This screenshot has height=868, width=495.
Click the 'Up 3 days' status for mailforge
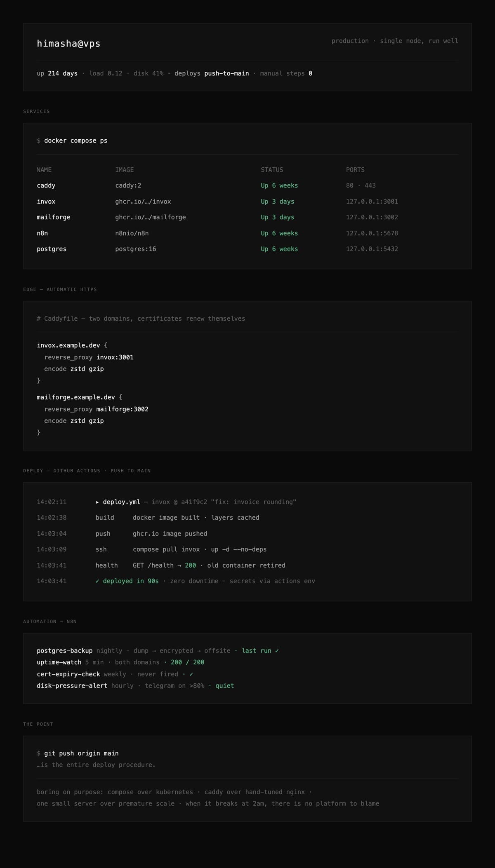pyautogui.click(x=278, y=217)
